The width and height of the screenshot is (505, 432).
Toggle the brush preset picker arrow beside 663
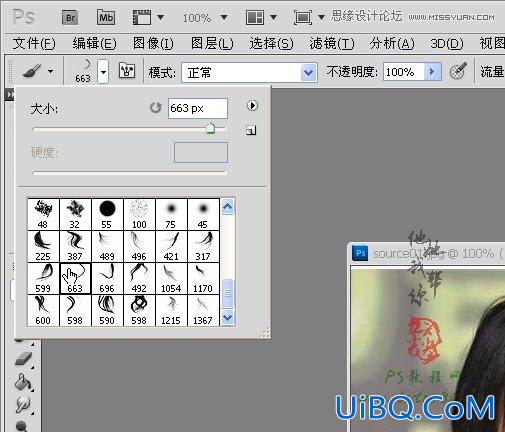[103, 72]
